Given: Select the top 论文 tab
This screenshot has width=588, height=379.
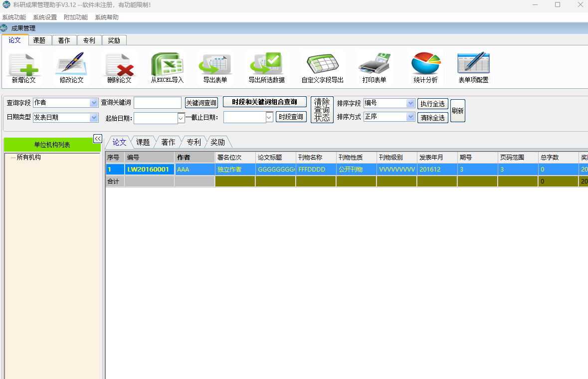Looking at the screenshot, I should pos(14,40).
